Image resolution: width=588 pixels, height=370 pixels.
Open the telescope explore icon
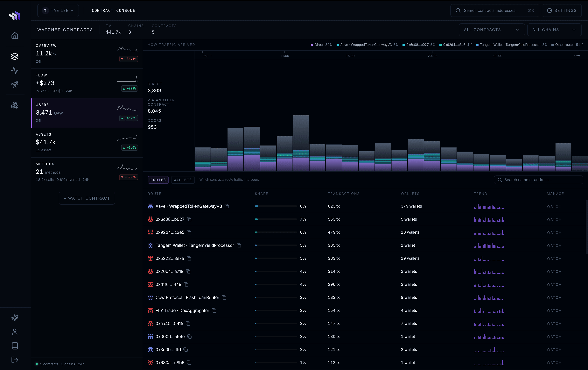(15, 84)
